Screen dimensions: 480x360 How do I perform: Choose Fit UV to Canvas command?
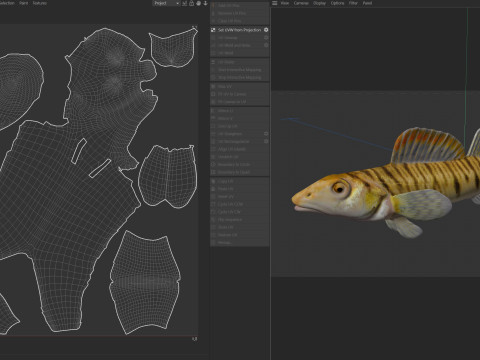click(x=239, y=94)
